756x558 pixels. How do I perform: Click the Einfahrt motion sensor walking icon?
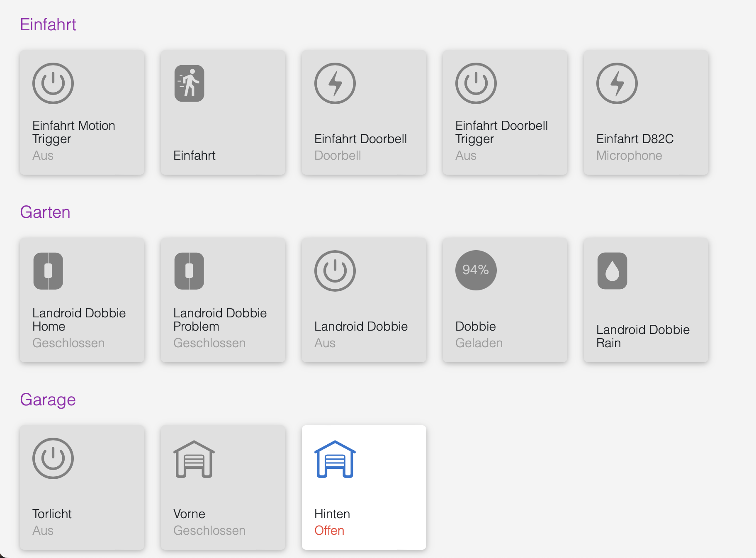point(190,83)
